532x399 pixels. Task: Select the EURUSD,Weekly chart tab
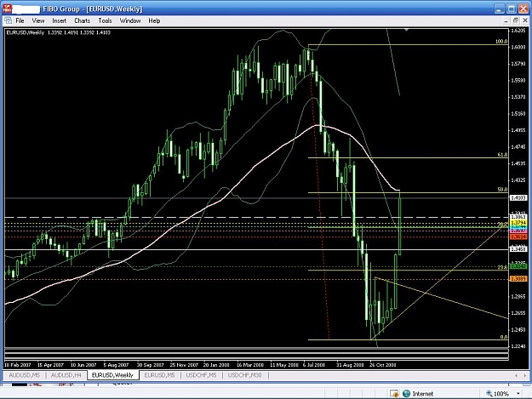click(x=112, y=375)
